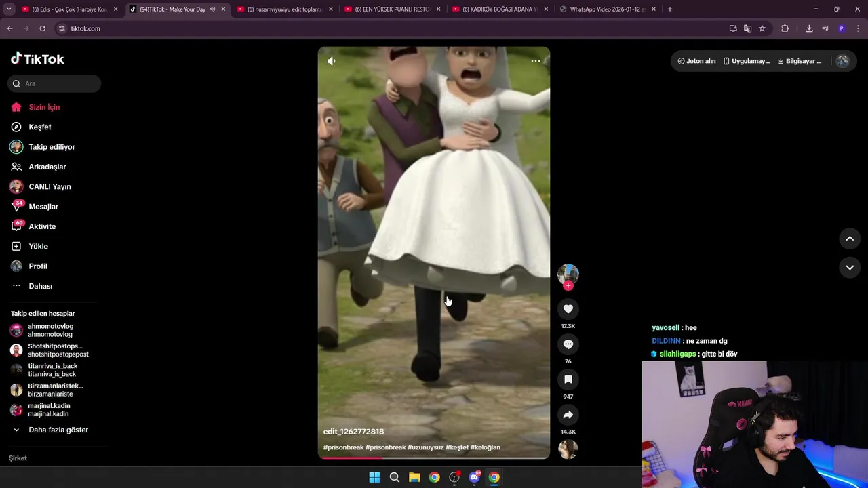
Task: Go to next video arrow
Action: 850,268
